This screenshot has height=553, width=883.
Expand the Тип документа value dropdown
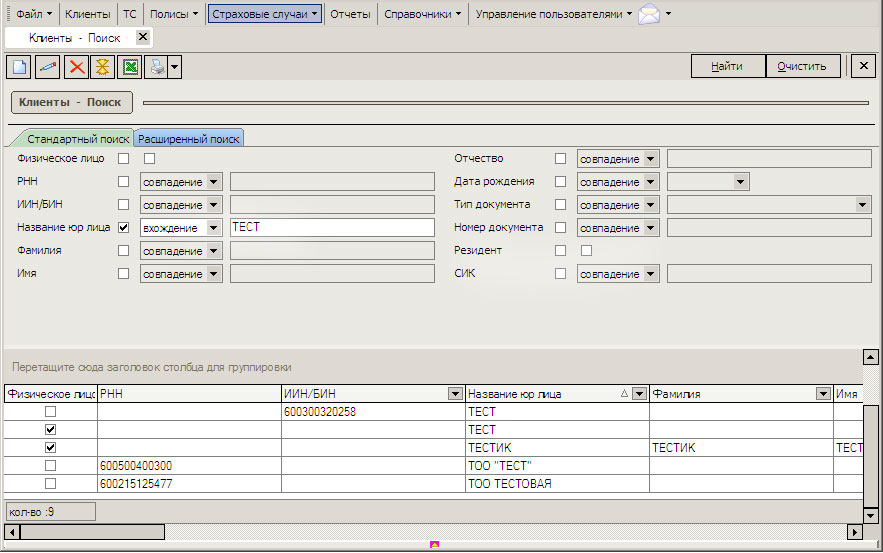pos(863,205)
